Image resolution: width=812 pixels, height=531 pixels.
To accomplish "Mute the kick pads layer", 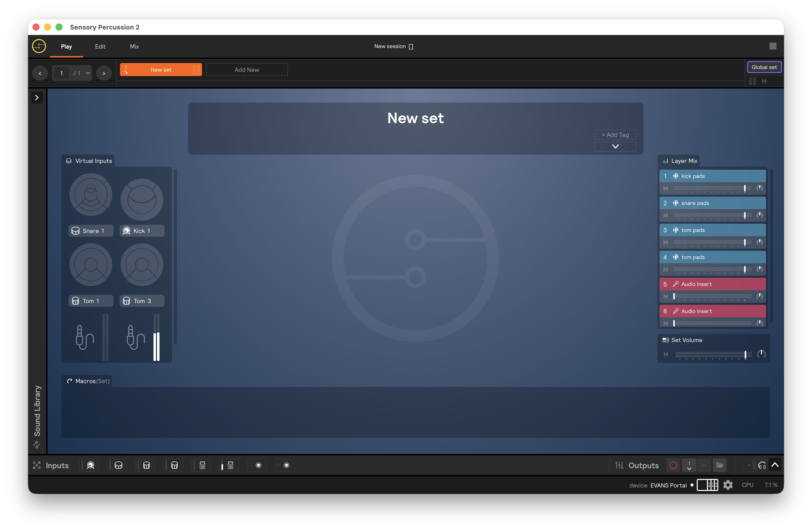I will coord(665,188).
